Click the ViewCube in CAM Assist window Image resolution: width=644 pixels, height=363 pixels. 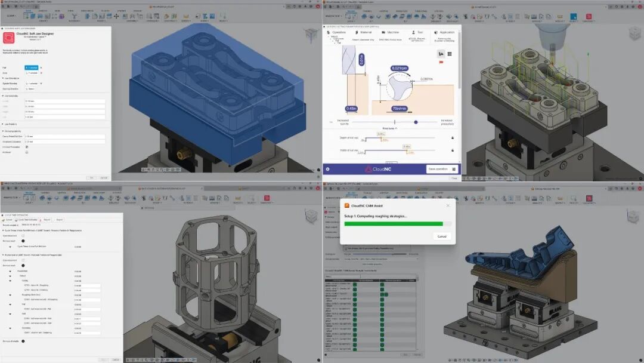pos(634,215)
